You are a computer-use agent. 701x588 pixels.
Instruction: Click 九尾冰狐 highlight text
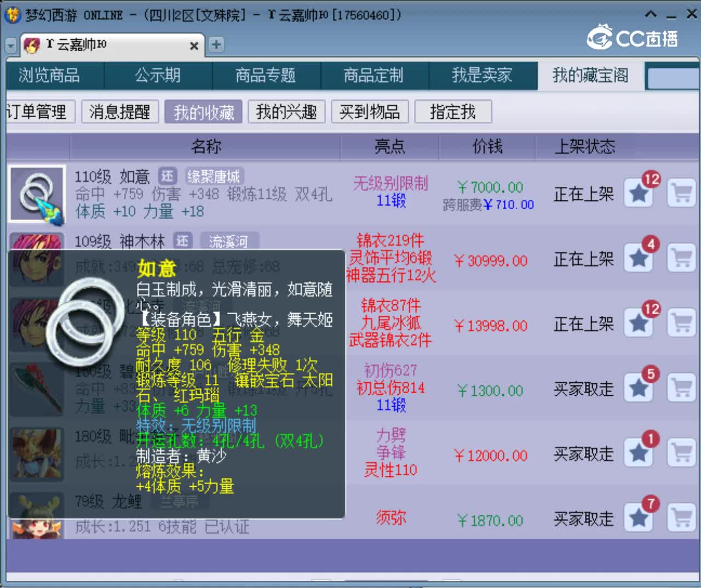coord(390,322)
